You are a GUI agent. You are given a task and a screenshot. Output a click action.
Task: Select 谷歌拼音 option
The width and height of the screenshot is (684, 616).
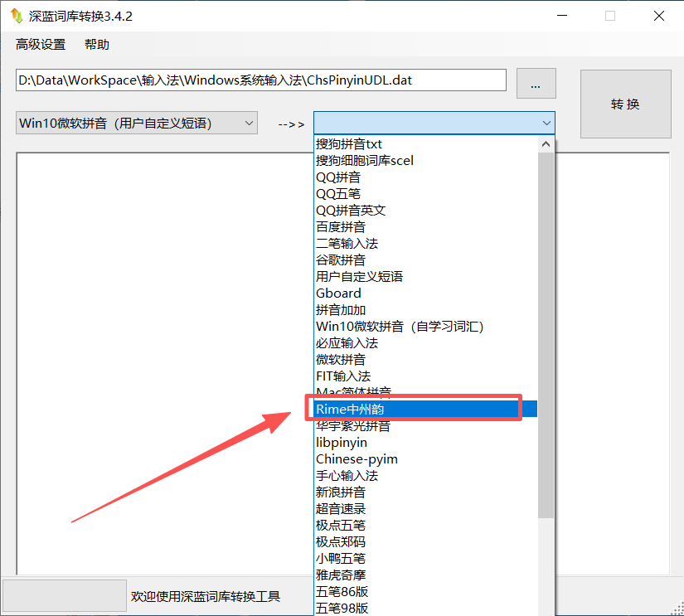426,260
